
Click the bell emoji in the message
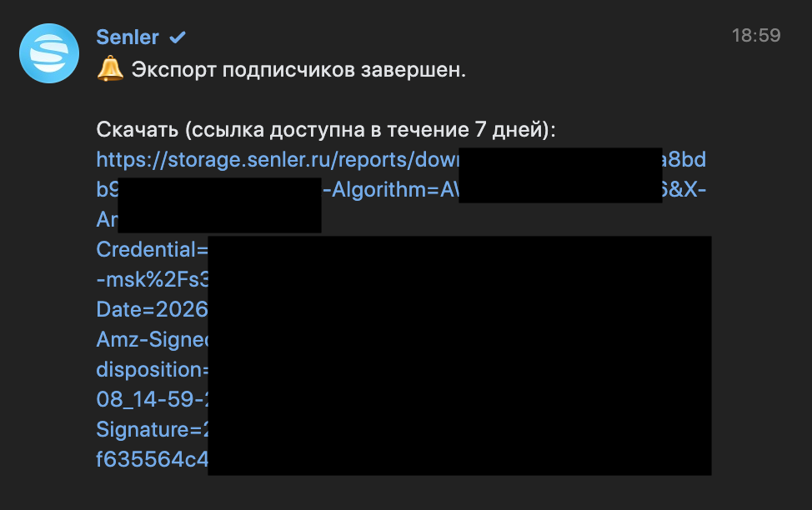coord(110,69)
